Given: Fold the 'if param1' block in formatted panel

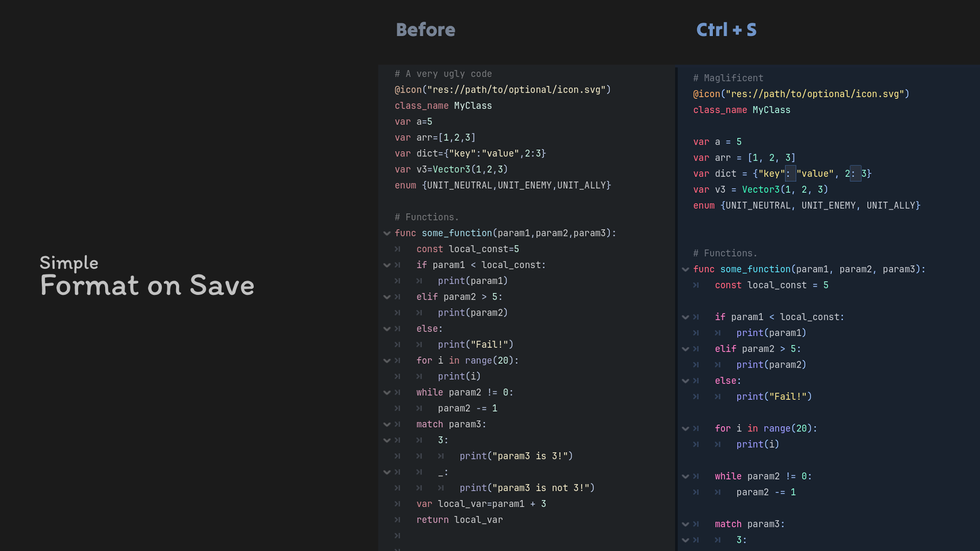Looking at the screenshot, I should tap(685, 317).
